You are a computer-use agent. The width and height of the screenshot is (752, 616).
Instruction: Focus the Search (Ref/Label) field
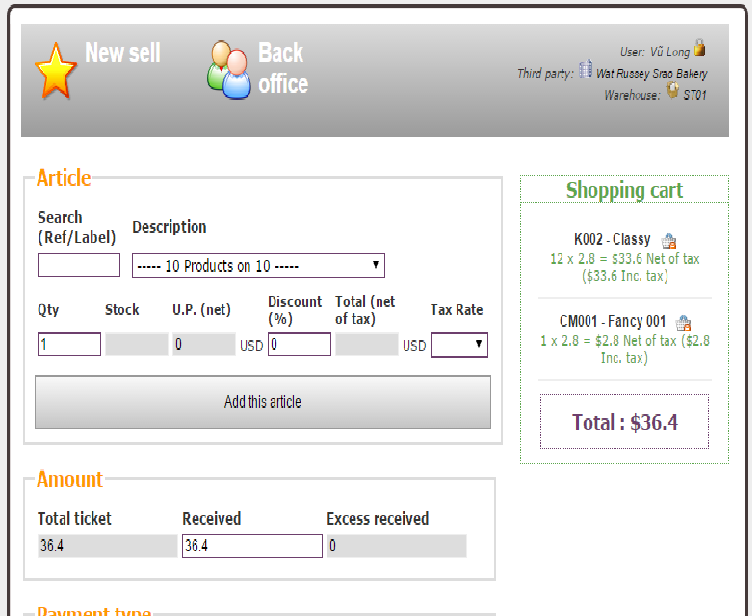pyautogui.click(x=79, y=266)
